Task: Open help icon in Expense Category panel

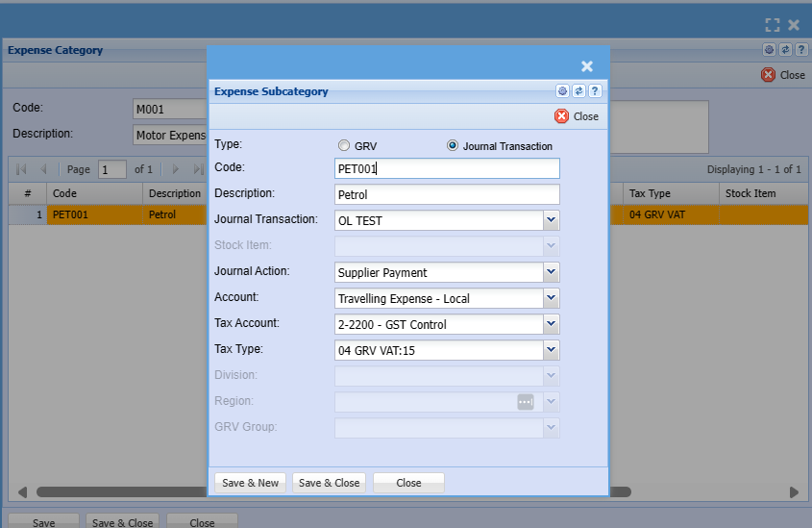Action: (801, 50)
